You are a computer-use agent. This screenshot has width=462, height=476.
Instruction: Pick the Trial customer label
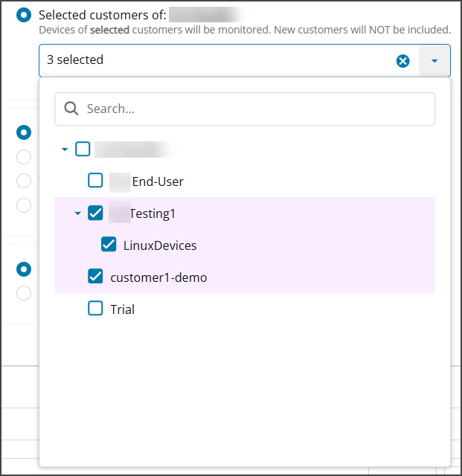123,309
